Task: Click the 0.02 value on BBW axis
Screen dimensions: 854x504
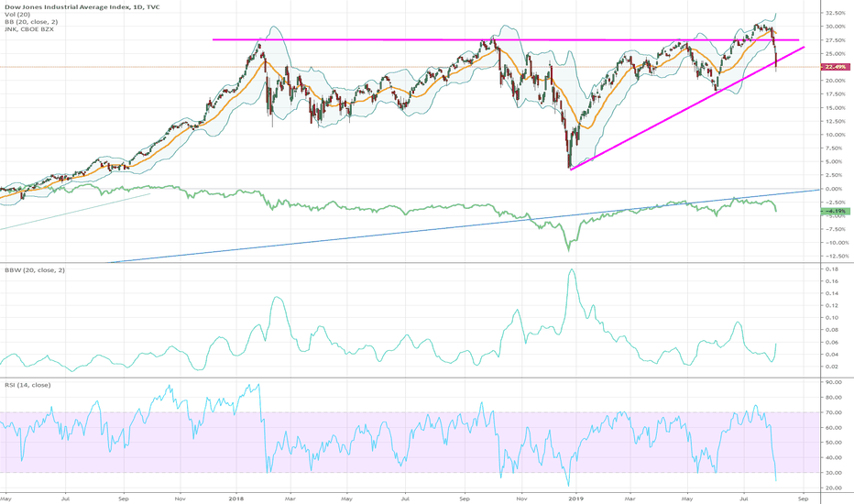Action: tap(831, 367)
